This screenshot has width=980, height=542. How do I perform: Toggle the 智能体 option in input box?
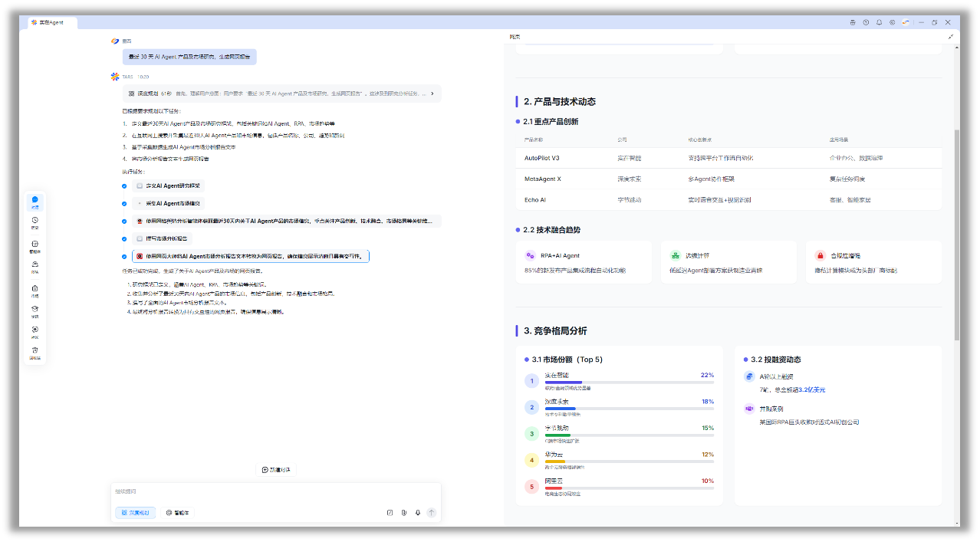(177, 512)
